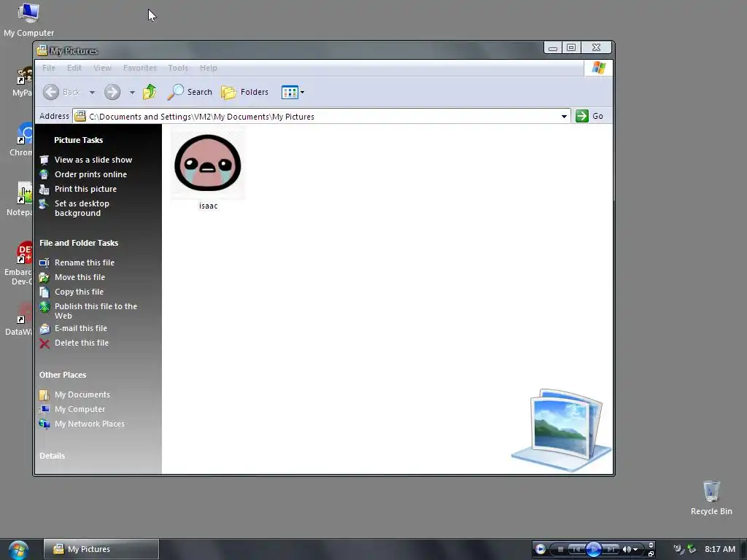Open the Recycle Bin desktop icon
Screen dimensions: 747x560
point(711,497)
